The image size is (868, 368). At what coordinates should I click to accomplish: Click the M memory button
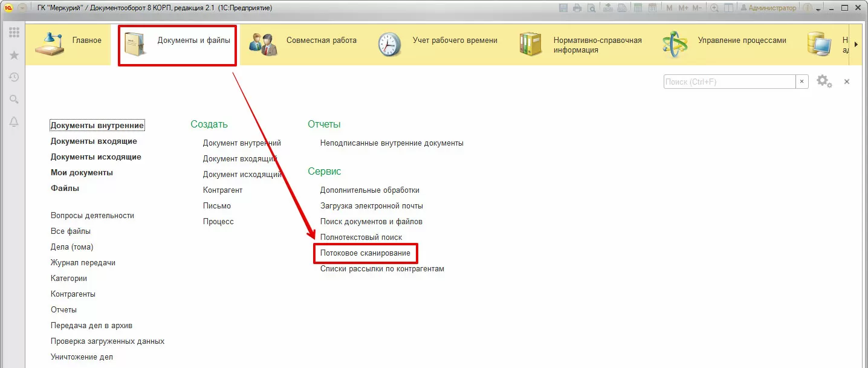point(669,8)
